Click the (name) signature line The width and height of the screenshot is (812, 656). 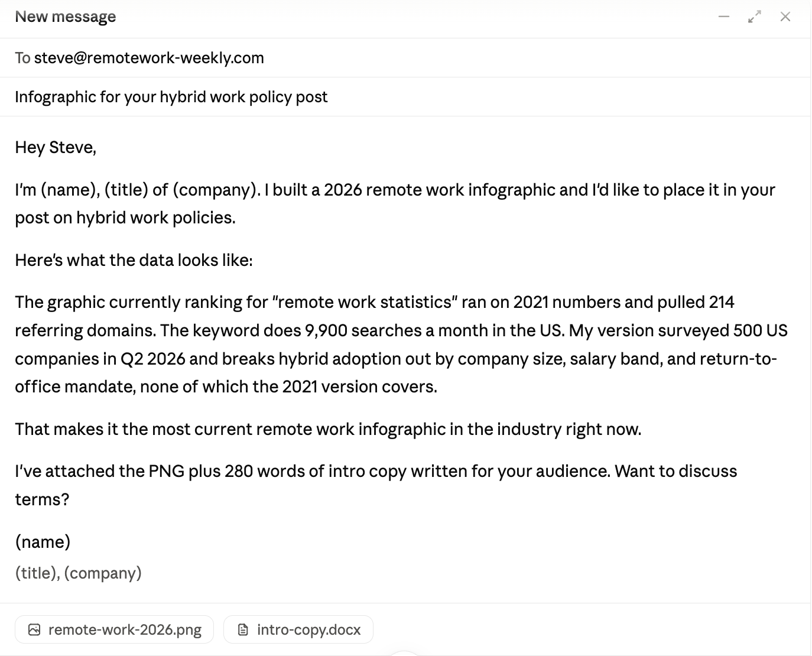tap(43, 542)
